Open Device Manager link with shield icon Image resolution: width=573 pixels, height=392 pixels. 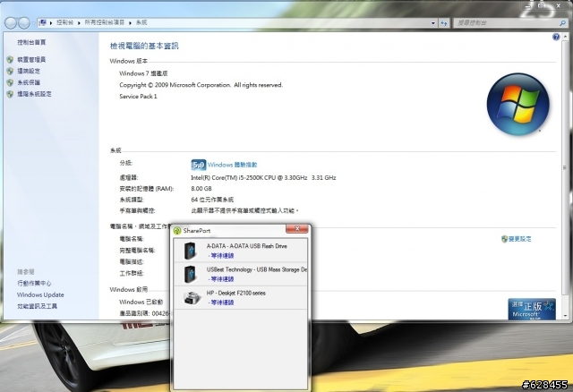tap(31, 60)
